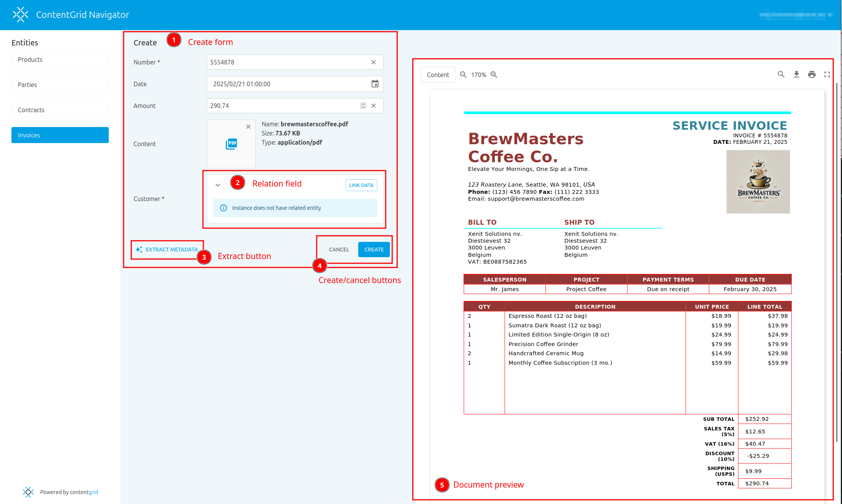Cancel the invoice creation
842x504 pixels.
[339, 250]
